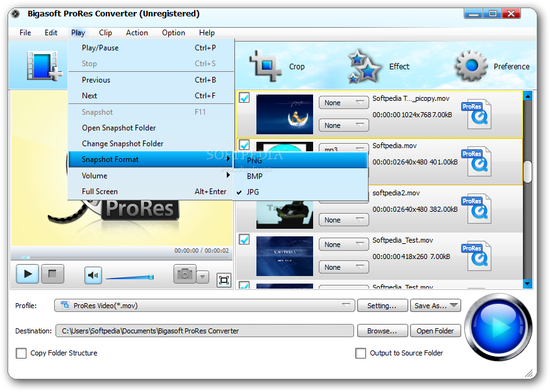550x392 pixels.
Task: Uncheck the Softpedia.mov checkbox
Action: (244, 144)
